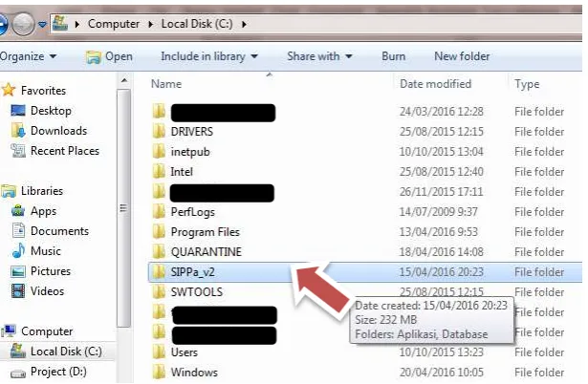Click the Open toolbar button
Image resolution: width=588 pixels, height=384 pixels.
point(109,56)
